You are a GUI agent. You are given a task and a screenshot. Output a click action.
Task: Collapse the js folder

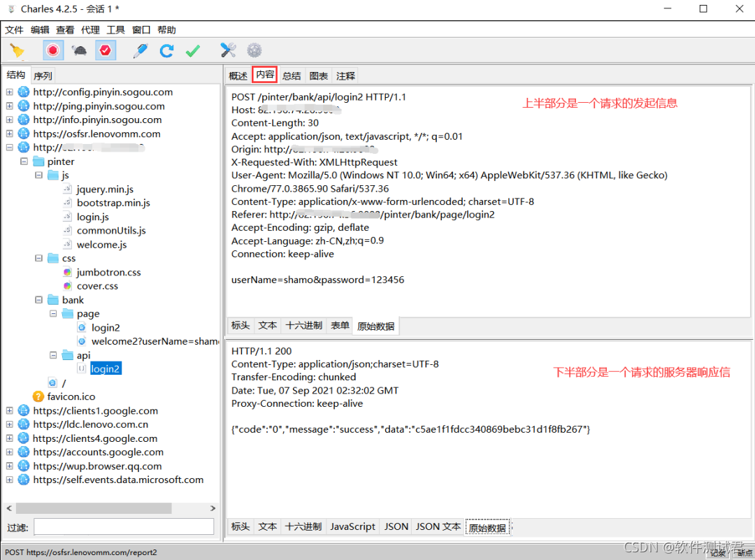(39, 175)
